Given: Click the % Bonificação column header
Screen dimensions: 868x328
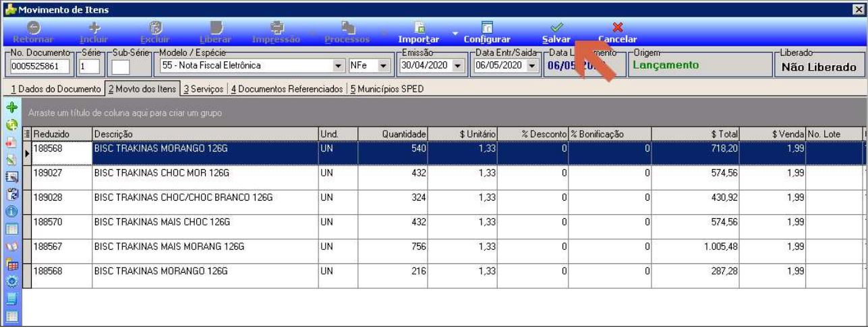Looking at the screenshot, I should [x=610, y=134].
